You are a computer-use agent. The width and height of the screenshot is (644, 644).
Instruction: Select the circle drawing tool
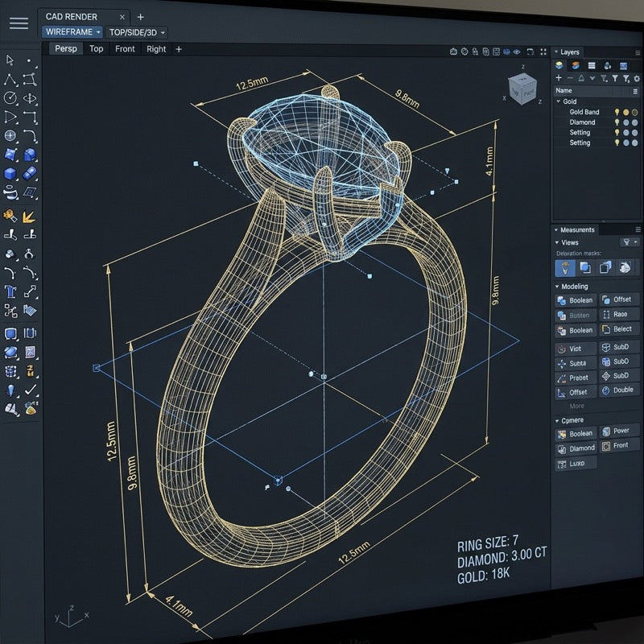(10, 97)
